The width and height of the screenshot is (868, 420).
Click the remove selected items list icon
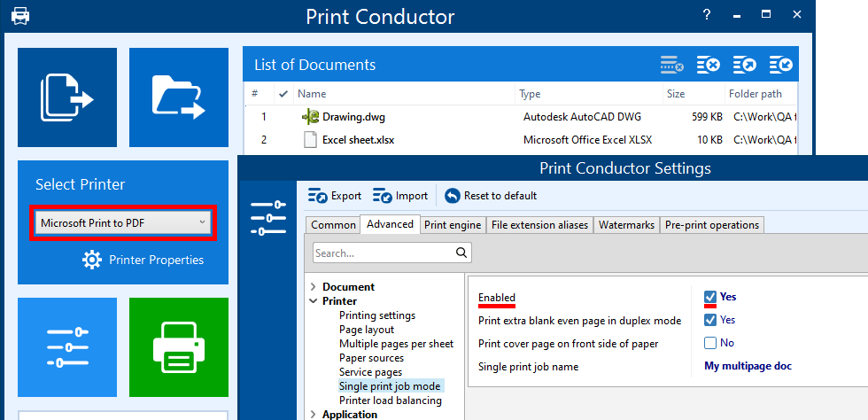[671, 65]
